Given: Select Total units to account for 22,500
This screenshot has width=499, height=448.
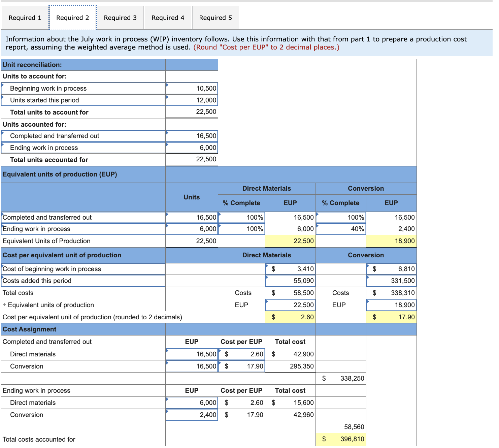Looking at the screenshot, I should point(192,112).
